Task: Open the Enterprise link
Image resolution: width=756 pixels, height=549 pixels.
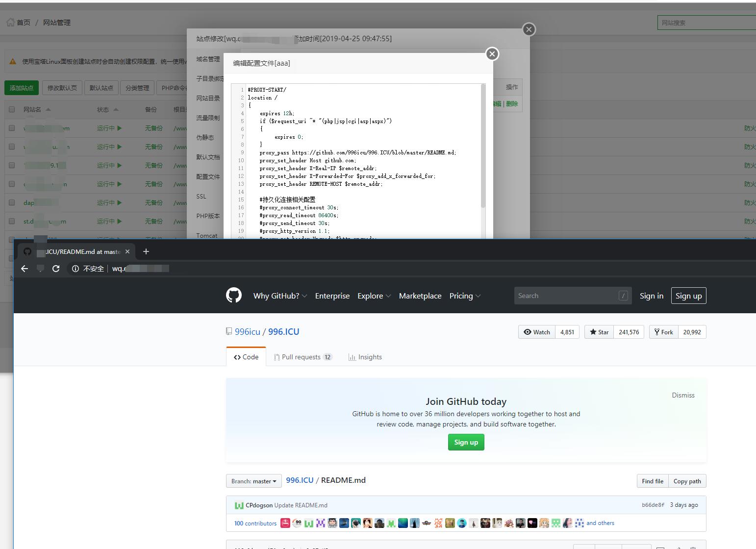Action: (x=332, y=296)
